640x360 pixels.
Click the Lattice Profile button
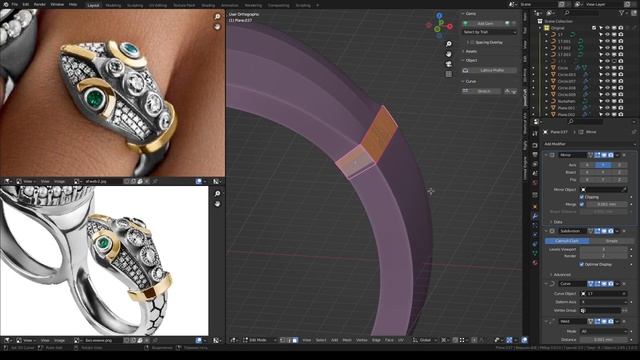pyautogui.click(x=490, y=70)
